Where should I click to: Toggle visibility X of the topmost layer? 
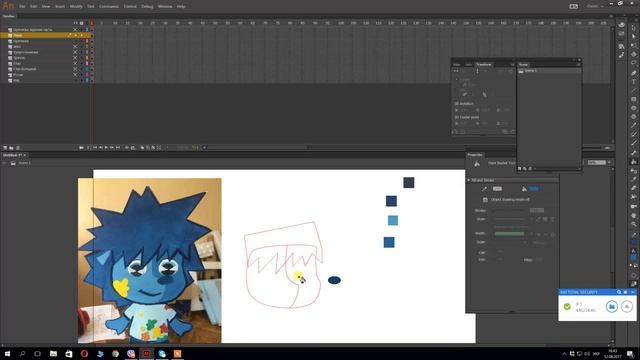pos(75,30)
